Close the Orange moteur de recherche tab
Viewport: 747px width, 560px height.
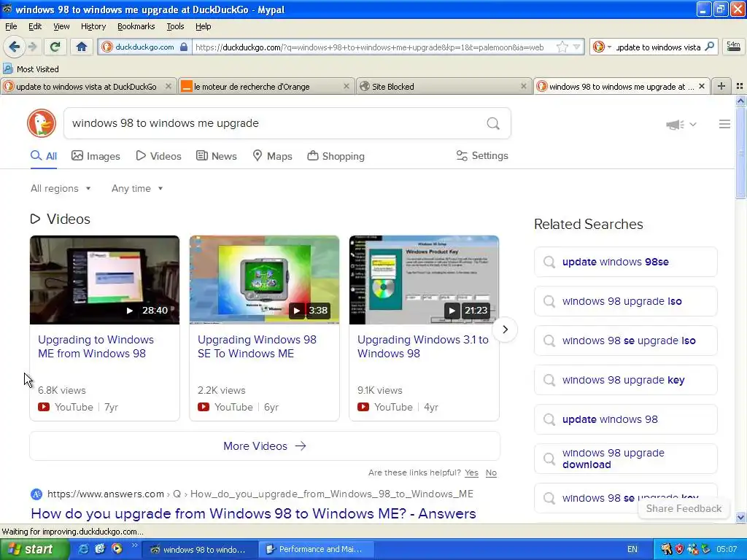pos(347,86)
